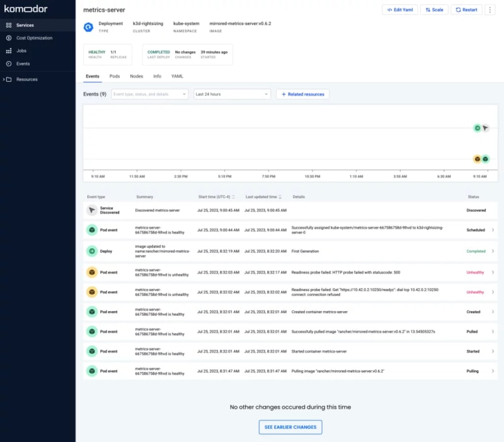This screenshot has width=504, height=442.
Task: Click See Earlier Changes button
Action: tap(290, 427)
